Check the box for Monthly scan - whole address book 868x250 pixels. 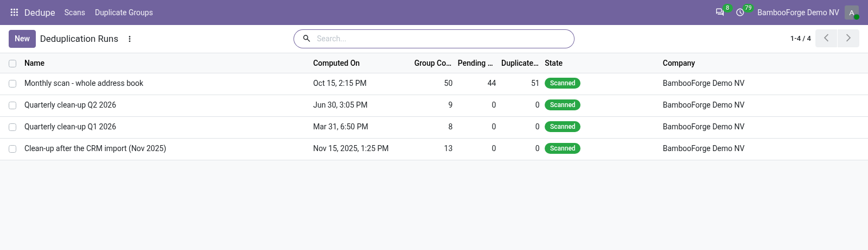[x=12, y=84]
